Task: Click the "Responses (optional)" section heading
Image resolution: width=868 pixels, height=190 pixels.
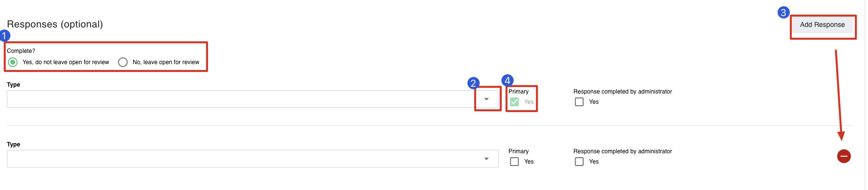Action: 55,24
